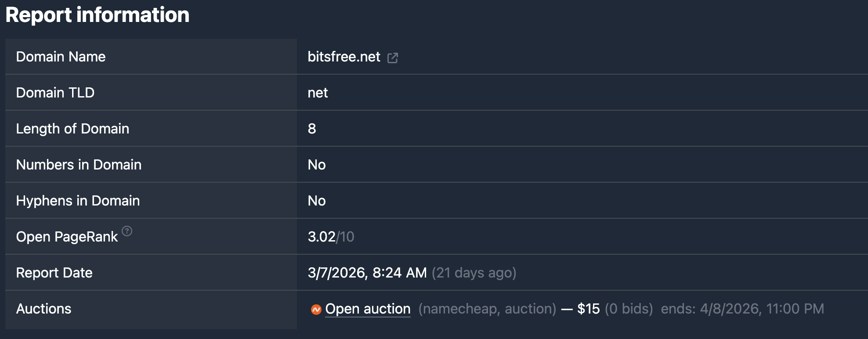
Task: Open bitsfree.net via the external link icon
Action: [393, 57]
